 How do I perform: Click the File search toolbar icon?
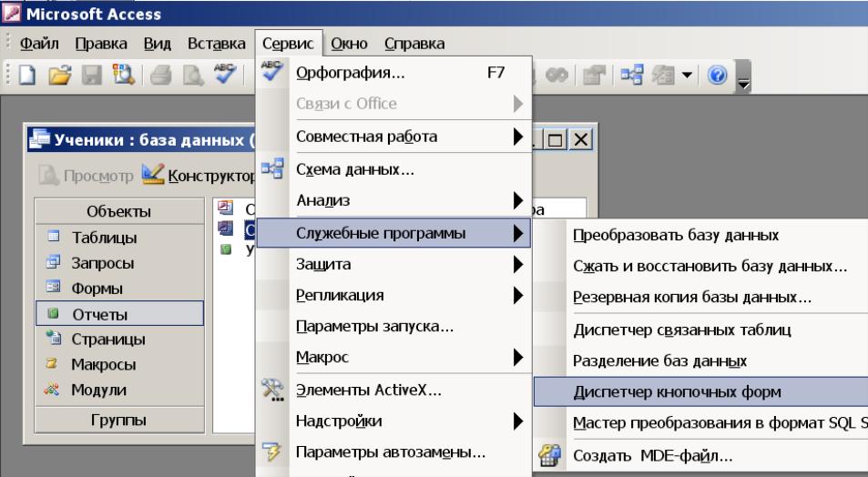point(124,75)
